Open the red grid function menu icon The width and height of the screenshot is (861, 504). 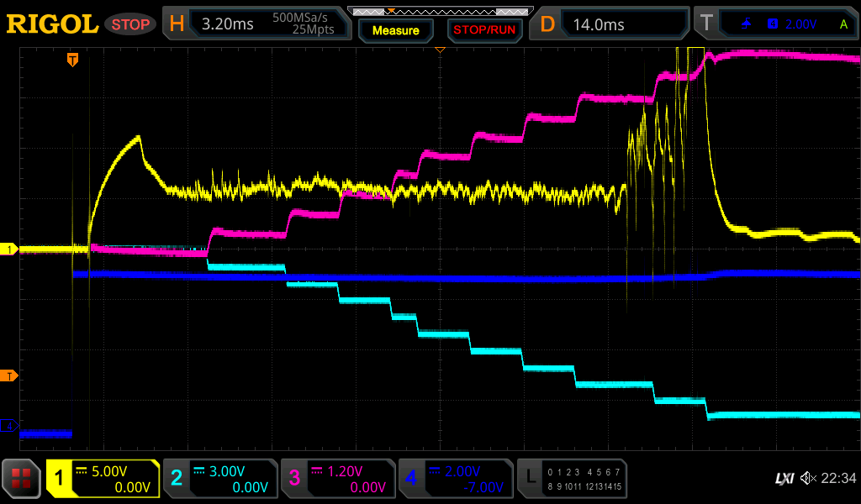click(x=22, y=479)
